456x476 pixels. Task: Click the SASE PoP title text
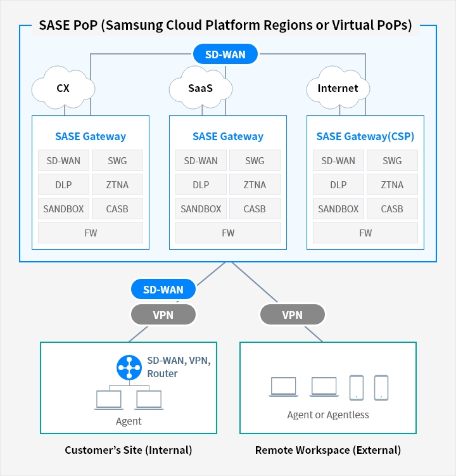pyautogui.click(x=225, y=26)
